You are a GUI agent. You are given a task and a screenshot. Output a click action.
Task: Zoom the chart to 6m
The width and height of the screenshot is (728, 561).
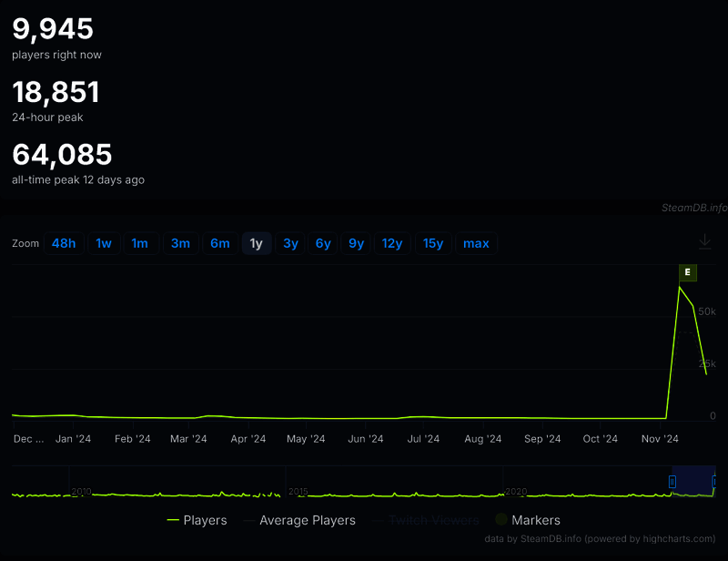pos(219,243)
